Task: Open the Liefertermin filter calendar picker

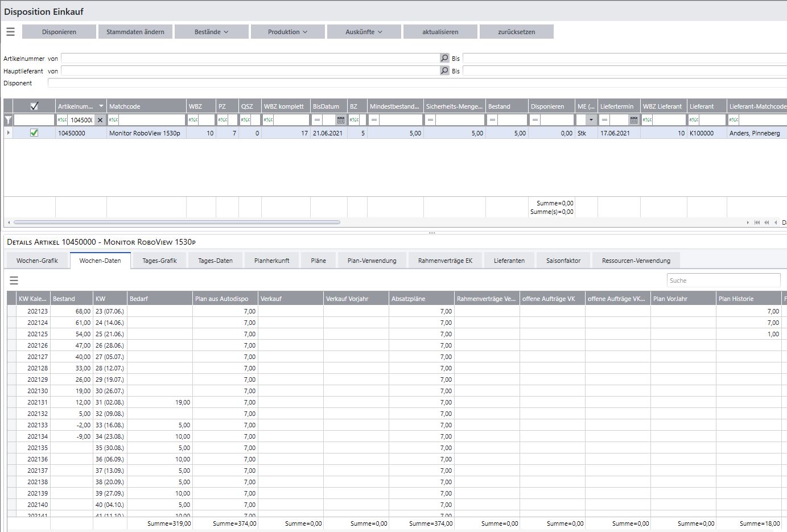Action: coord(633,120)
